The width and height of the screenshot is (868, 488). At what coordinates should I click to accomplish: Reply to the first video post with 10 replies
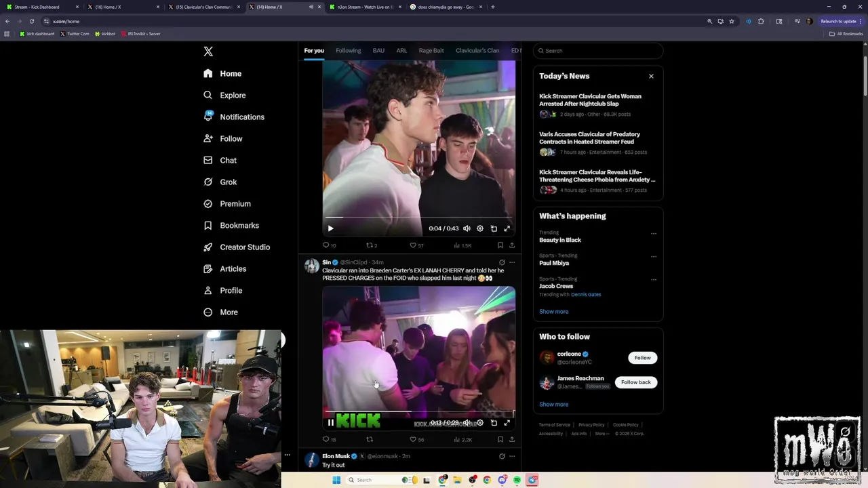click(x=329, y=245)
